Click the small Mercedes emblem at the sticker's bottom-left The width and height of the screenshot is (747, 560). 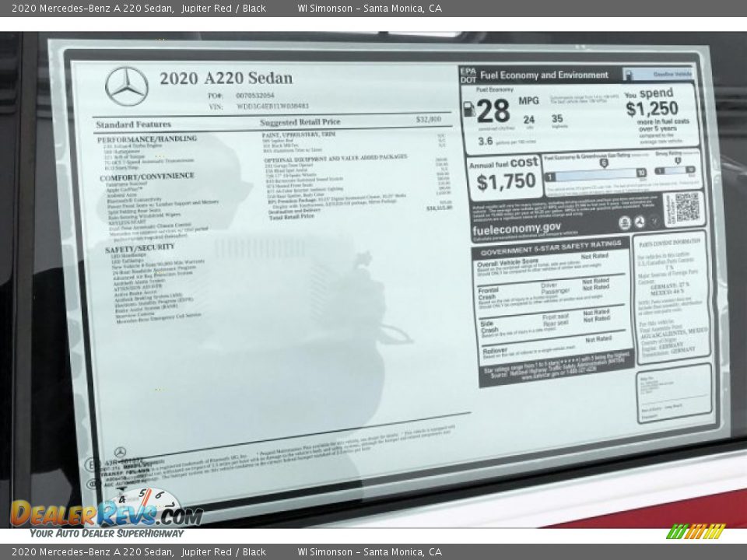coord(120,452)
